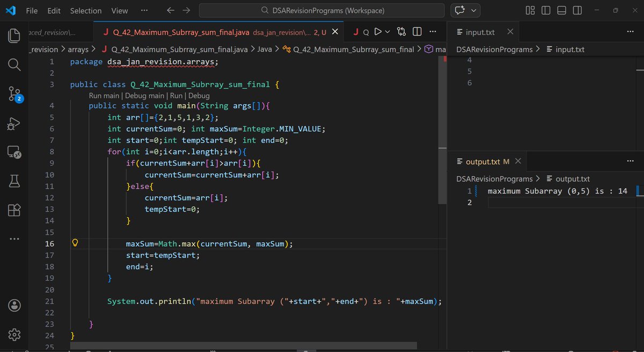Open the Testing flask view

(x=14, y=181)
